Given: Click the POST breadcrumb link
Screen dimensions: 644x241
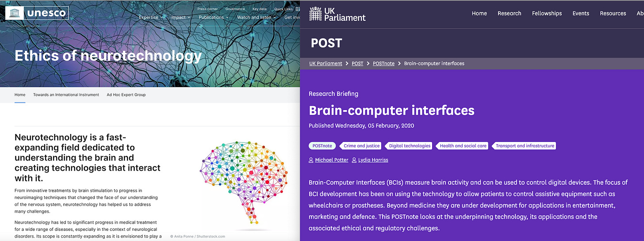Looking at the screenshot, I should pos(357,63).
